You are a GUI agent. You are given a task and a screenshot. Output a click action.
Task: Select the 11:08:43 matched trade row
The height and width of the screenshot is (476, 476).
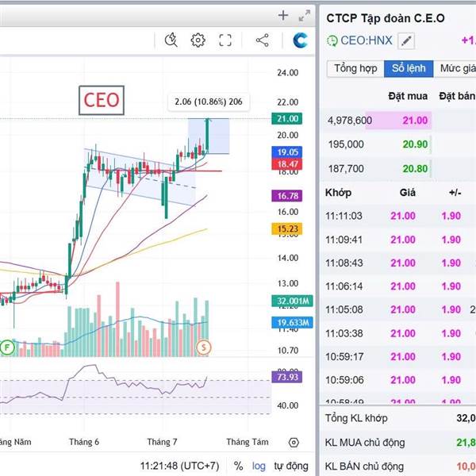click(x=397, y=263)
